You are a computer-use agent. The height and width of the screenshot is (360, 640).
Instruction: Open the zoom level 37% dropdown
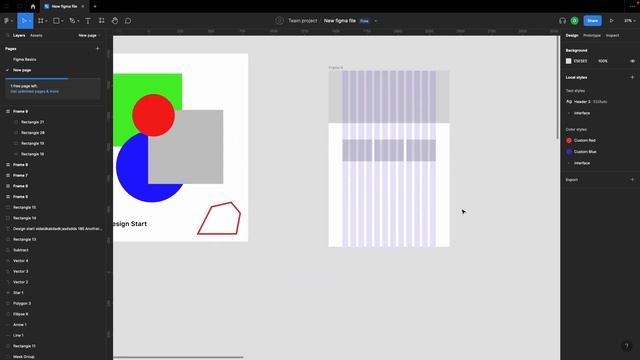tap(630, 21)
